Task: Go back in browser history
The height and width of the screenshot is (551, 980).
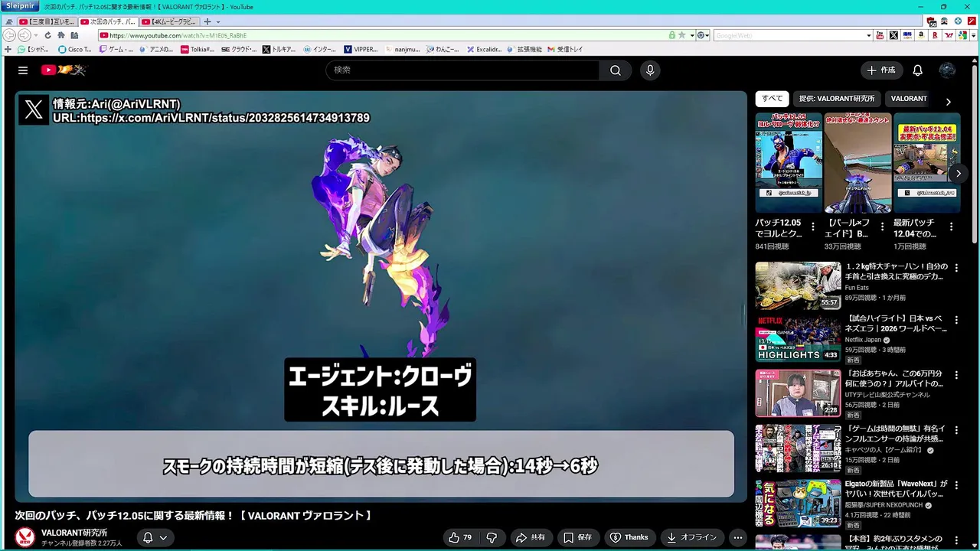Action: click(x=10, y=35)
